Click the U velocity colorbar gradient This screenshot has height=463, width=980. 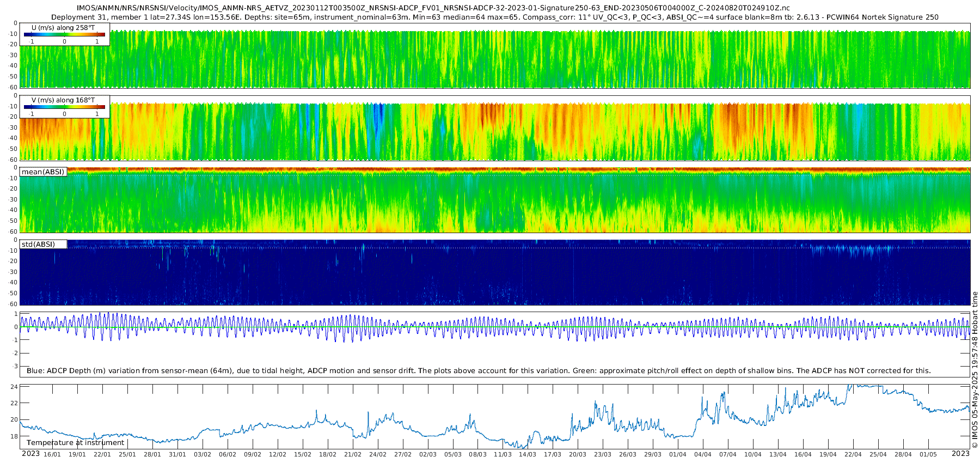[64, 34]
